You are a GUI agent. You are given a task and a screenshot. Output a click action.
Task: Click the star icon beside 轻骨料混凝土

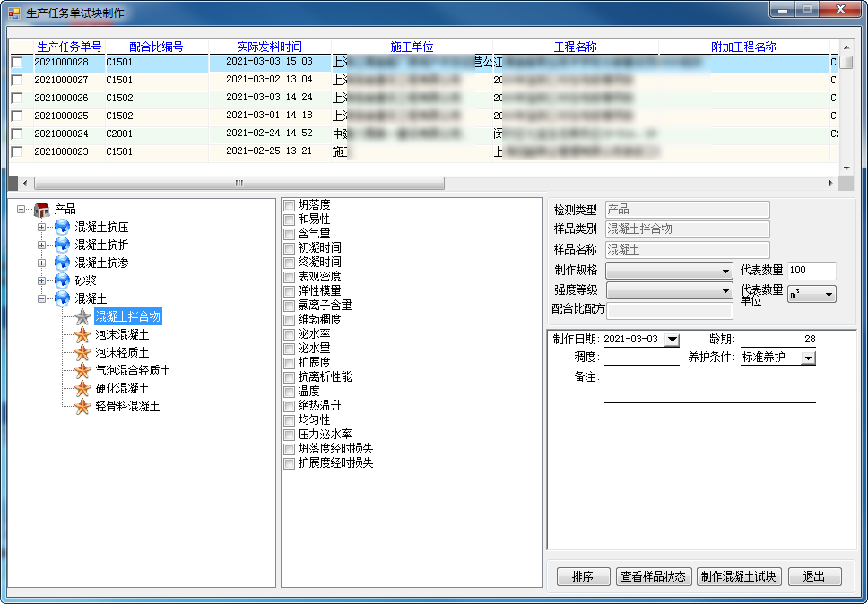coord(82,406)
